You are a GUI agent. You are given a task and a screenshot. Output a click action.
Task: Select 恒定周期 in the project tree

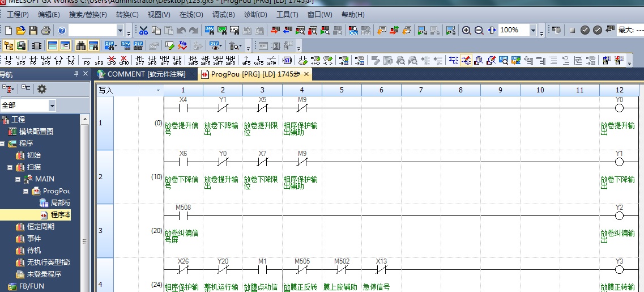41,227
